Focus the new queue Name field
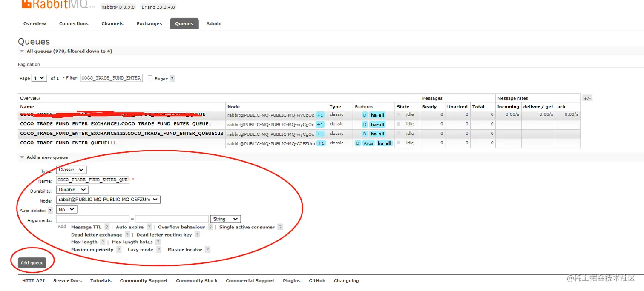 (x=93, y=180)
